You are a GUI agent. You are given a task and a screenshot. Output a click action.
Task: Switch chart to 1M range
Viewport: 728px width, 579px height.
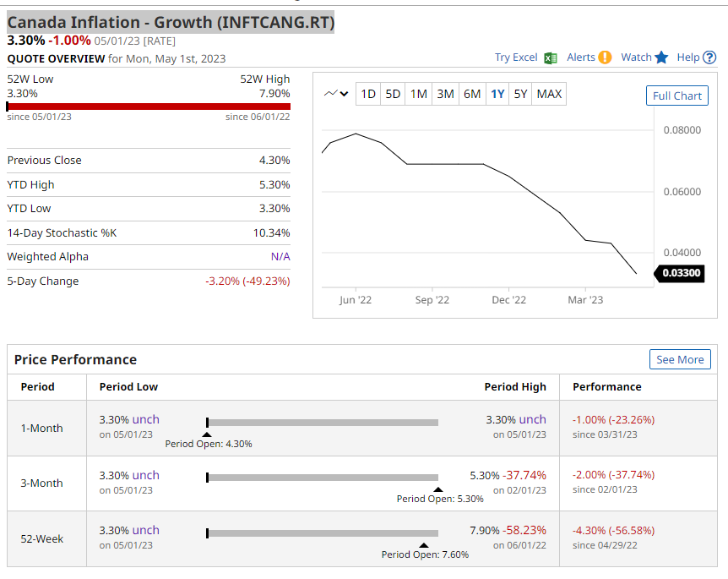pyautogui.click(x=419, y=94)
